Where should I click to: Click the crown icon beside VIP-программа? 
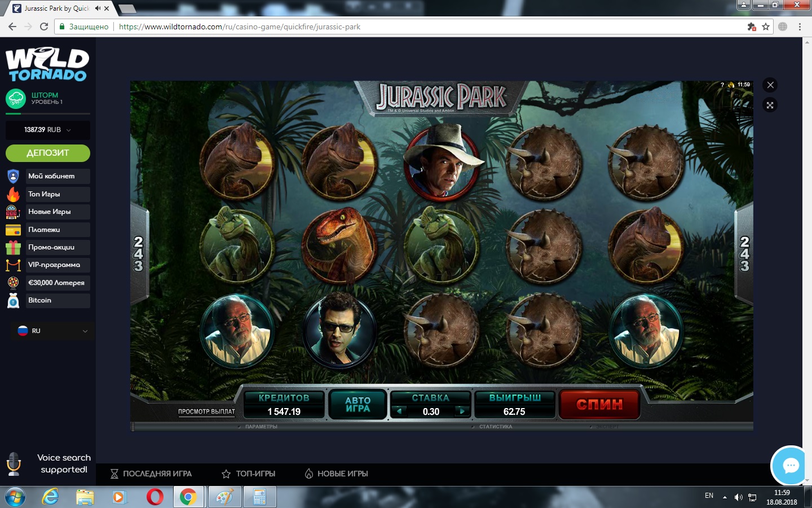pyautogui.click(x=13, y=265)
